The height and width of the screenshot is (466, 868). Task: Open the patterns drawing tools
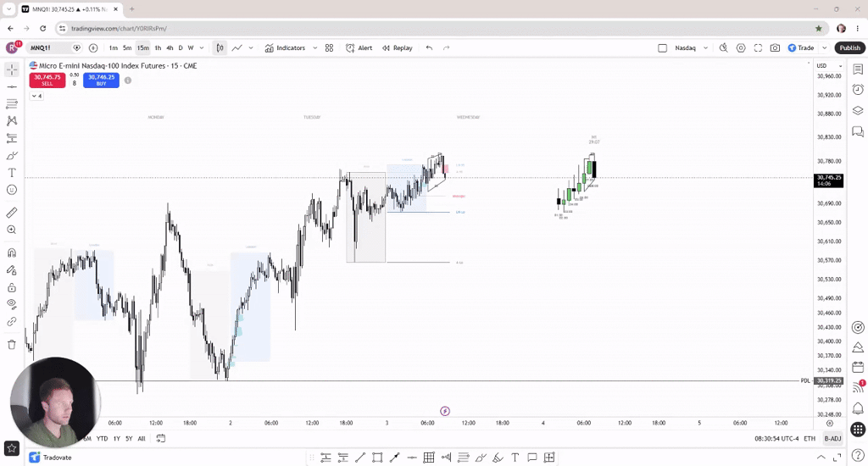coord(12,120)
